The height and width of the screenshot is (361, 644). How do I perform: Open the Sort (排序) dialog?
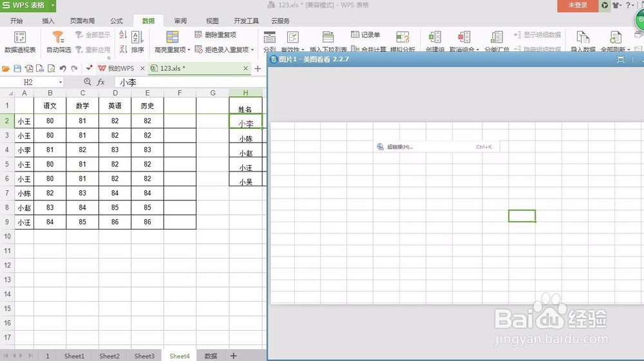(x=138, y=41)
